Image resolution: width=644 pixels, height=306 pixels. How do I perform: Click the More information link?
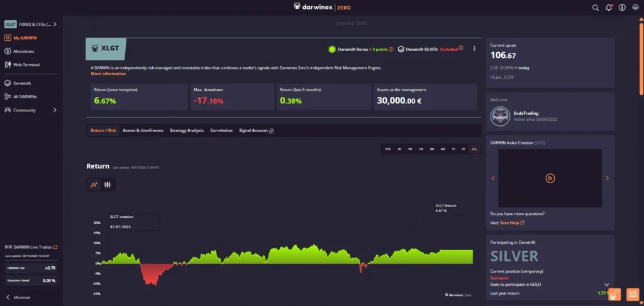click(x=108, y=74)
